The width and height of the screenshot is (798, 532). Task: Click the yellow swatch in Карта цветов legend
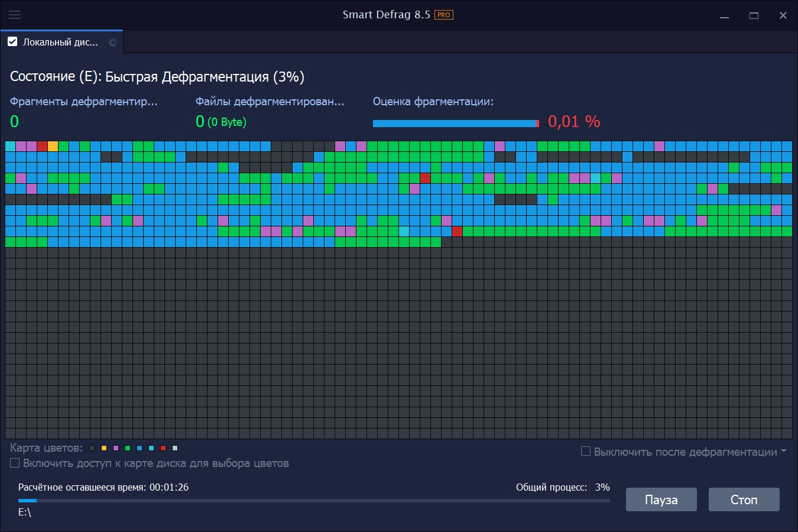pos(104,448)
